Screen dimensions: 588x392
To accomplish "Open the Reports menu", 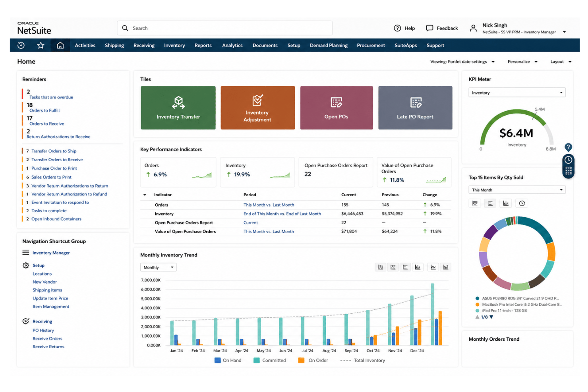I will [x=203, y=45].
